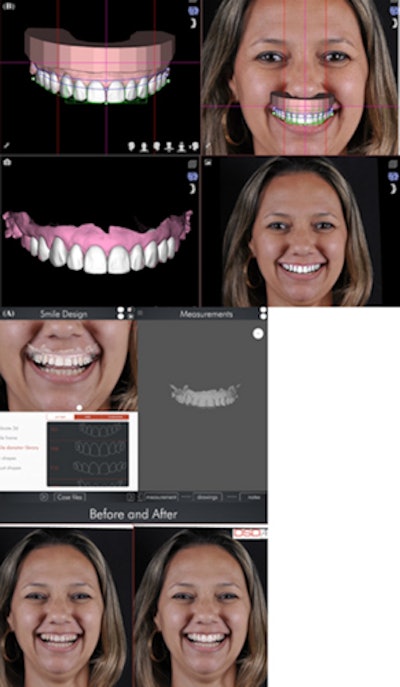400x687 pixels.
Task: Click lower white circle beside Smile Design title
Action: click(120, 316)
